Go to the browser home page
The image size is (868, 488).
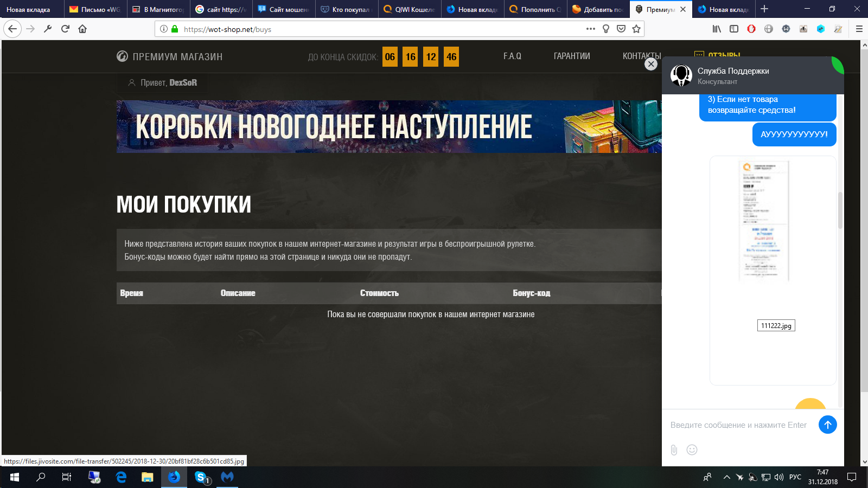point(82,29)
